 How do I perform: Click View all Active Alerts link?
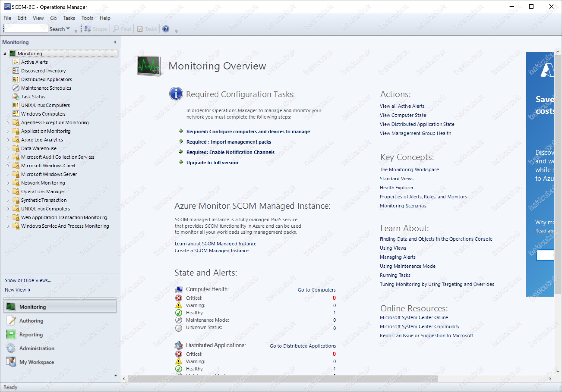click(402, 106)
